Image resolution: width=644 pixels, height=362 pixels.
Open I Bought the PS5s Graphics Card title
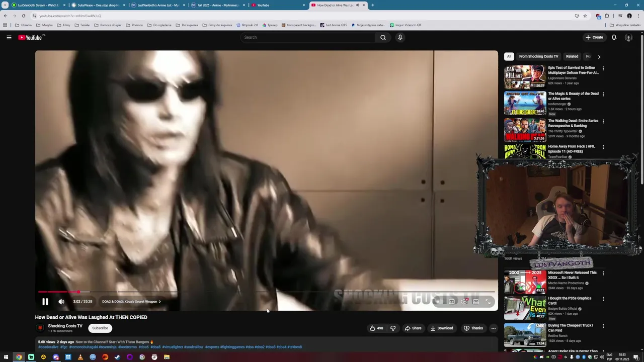click(570, 301)
